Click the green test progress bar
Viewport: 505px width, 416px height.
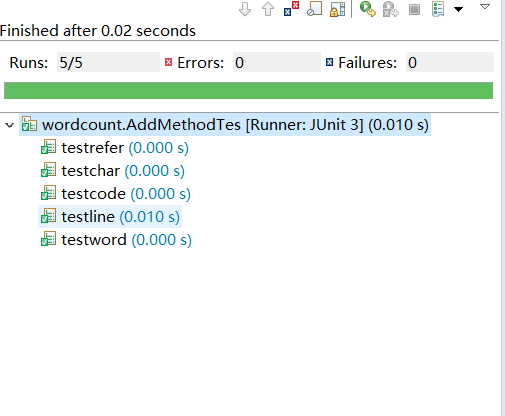248,91
